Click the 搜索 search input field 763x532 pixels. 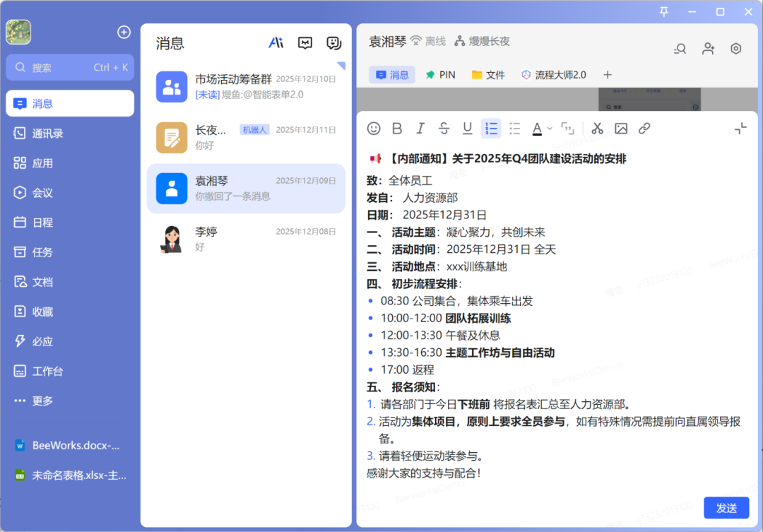pos(69,67)
